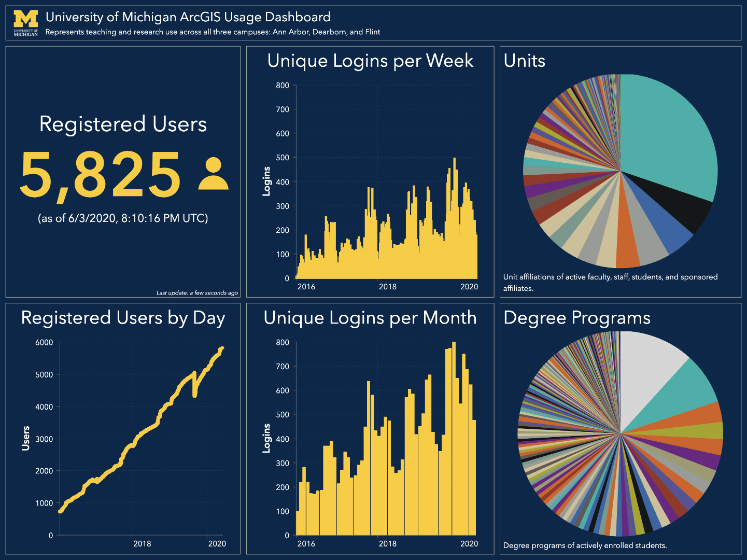747x560 pixels.
Task: Select the dashboard title 'University of Michigan ArcGIS Usage Dashboard'
Action: point(188,17)
